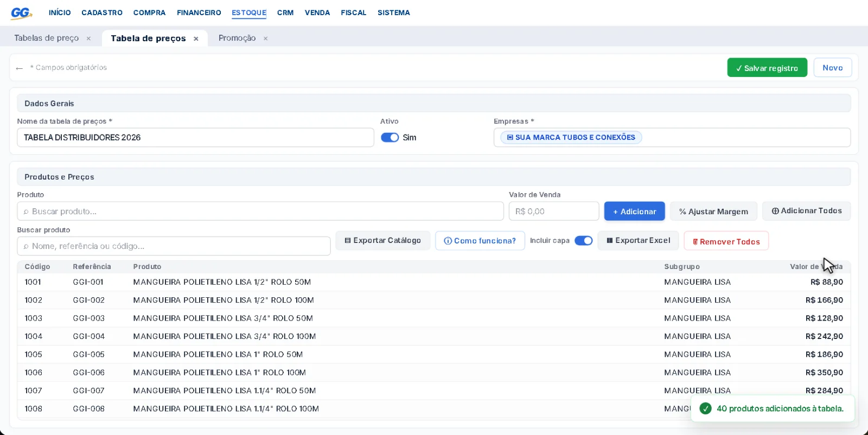
Task: Open the CADASTRO menu
Action: point(102,12)
